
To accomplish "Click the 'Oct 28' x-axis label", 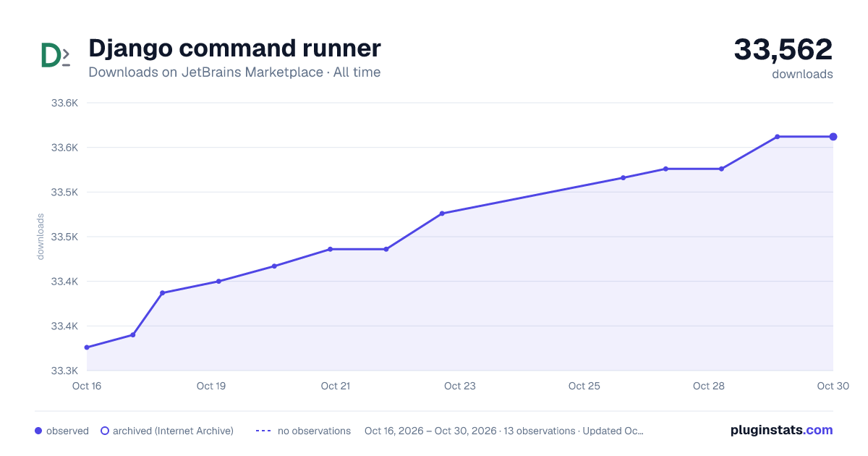I will point(709,386).
